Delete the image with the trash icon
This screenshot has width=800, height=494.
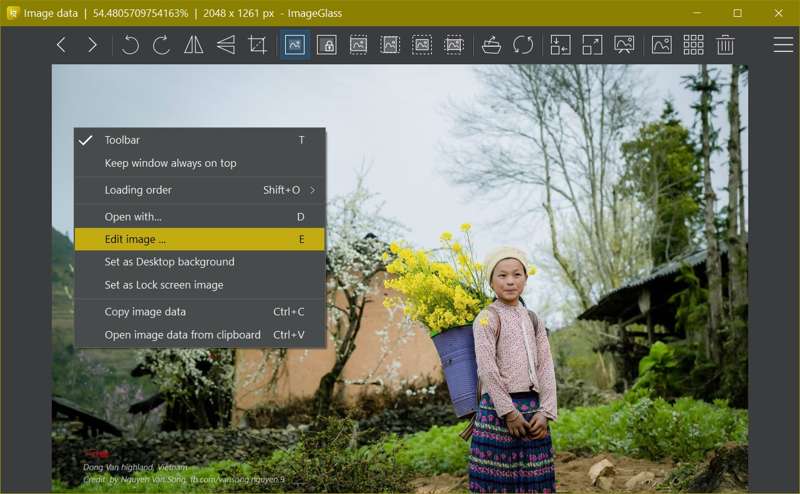click(x=725, y=45)
